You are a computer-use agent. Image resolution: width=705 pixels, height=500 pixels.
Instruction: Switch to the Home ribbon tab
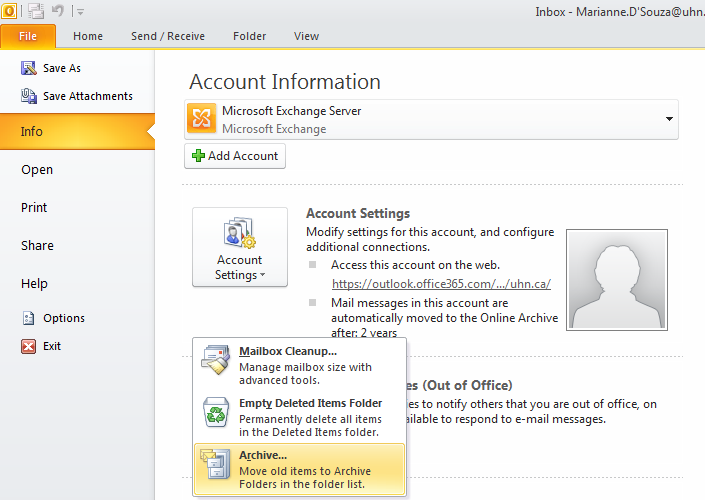coord(88,36)
